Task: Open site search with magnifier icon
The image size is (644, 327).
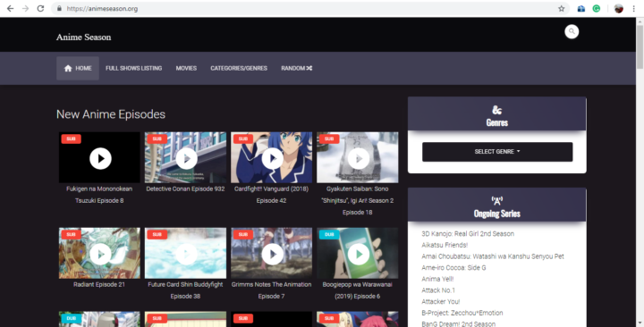Action: click(x=572, y=31)
